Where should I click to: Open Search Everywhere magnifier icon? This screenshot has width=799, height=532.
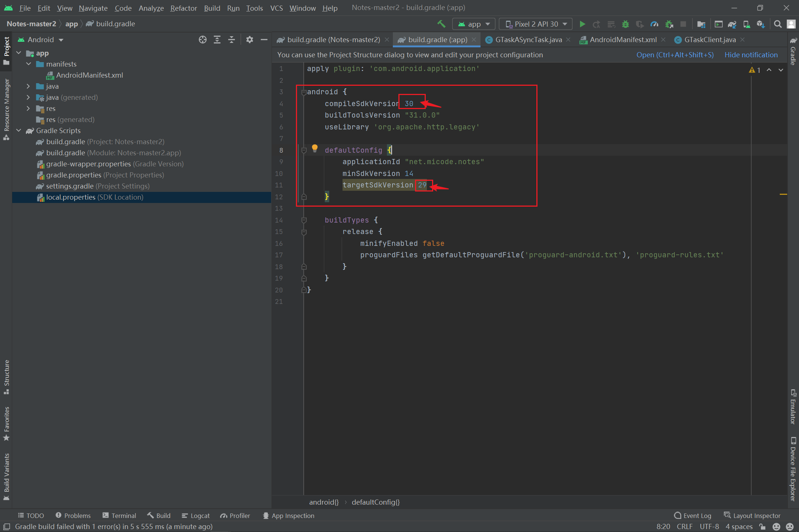tap(778, 24)
